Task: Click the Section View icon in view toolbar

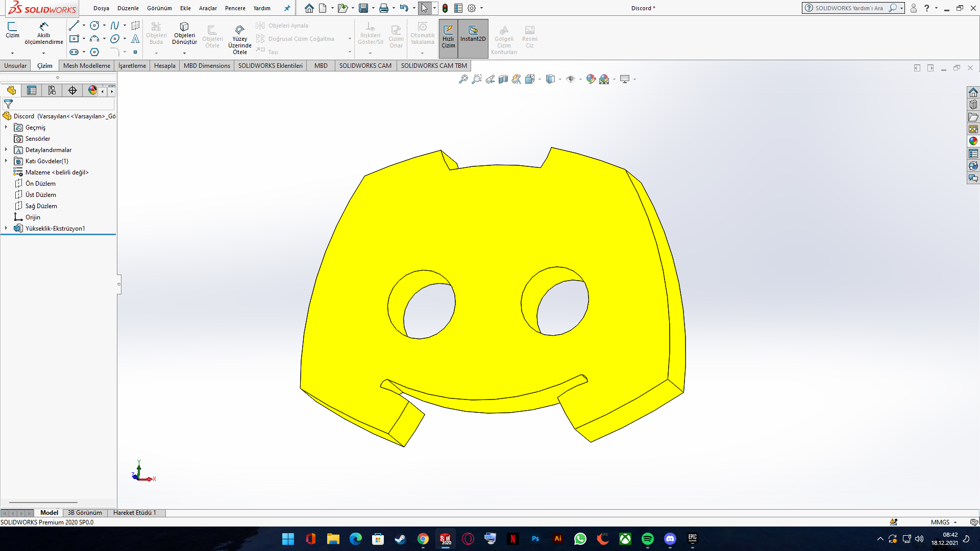Action: (503, 79)
